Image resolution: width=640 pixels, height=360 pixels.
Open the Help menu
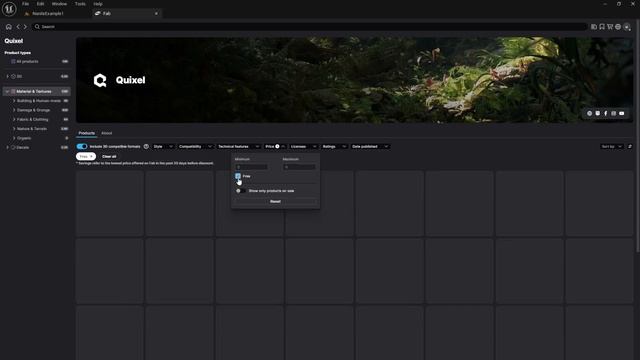[98, 4]
